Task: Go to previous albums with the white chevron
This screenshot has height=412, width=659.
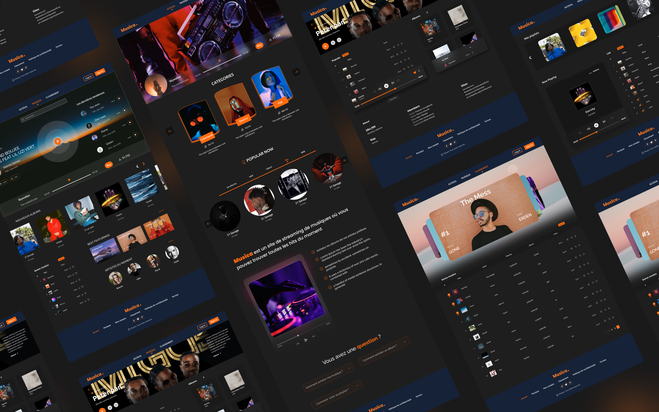Action: (137, 166)
